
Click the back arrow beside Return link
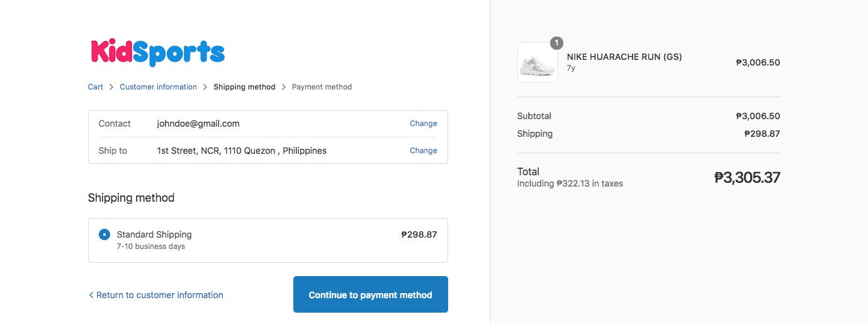pyautogui.click(x=91, y=295)
